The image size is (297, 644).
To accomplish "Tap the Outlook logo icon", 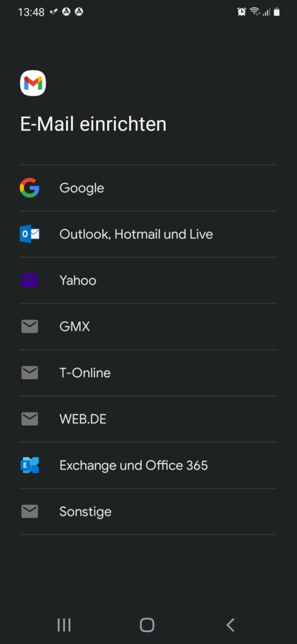I will (x=30, y=234).
